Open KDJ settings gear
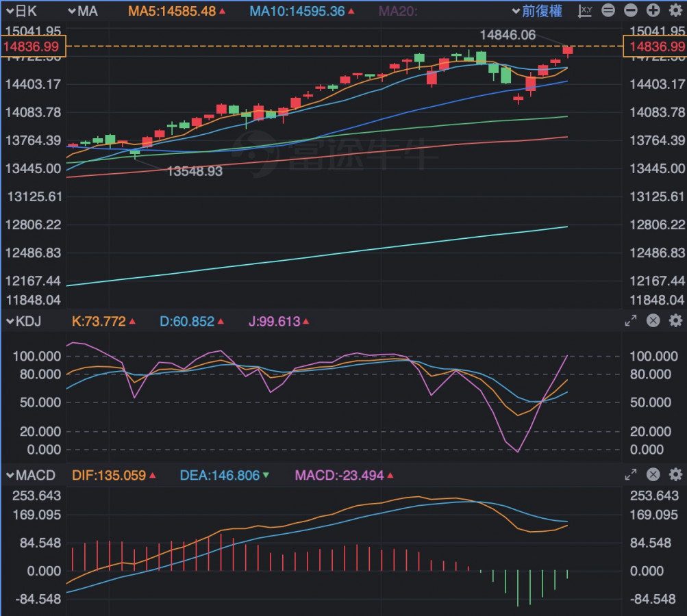This screenshot has height=616, width=687. pos(675,321)
